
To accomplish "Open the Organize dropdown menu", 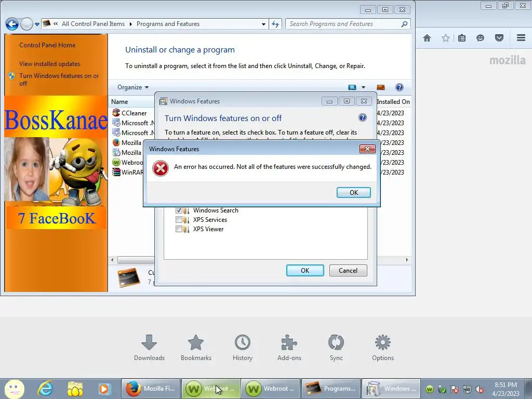I will tap(132, 87).
